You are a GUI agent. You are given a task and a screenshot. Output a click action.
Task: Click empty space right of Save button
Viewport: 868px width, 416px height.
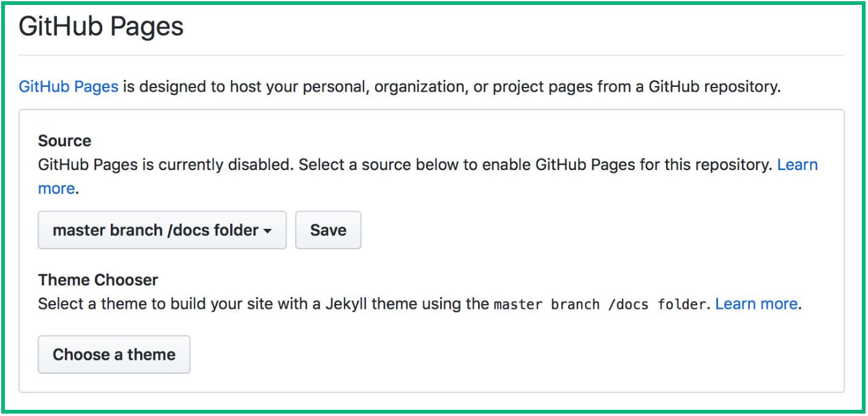point(551,231)
